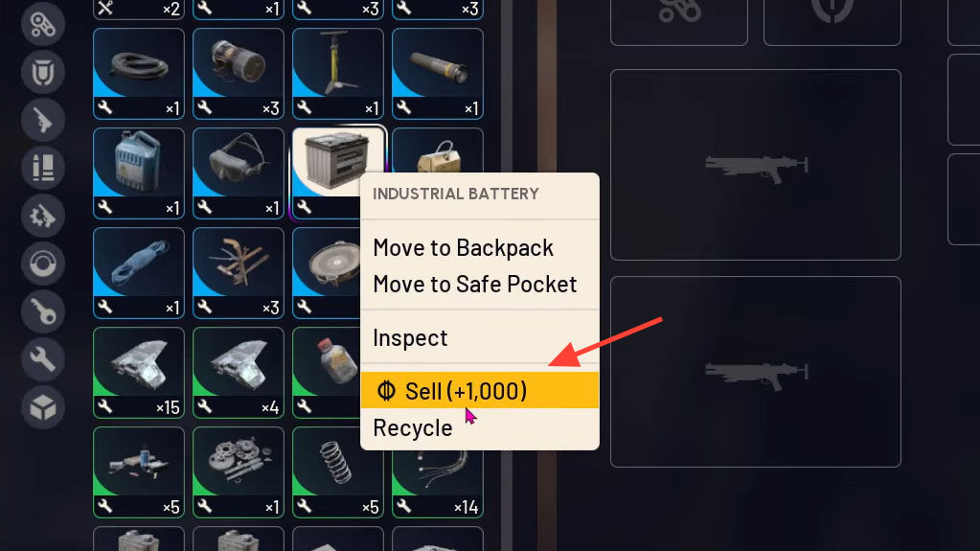The height and width of the screenshot is (551, 980).
Task: Select the metal parts stack of x15
Action: pyautogui.click(x=139, y=373)
